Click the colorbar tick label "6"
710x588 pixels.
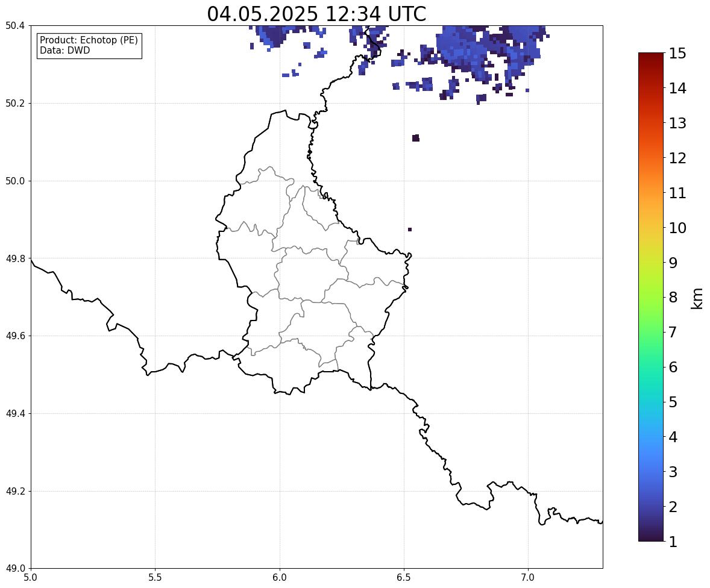pos(673,367)
